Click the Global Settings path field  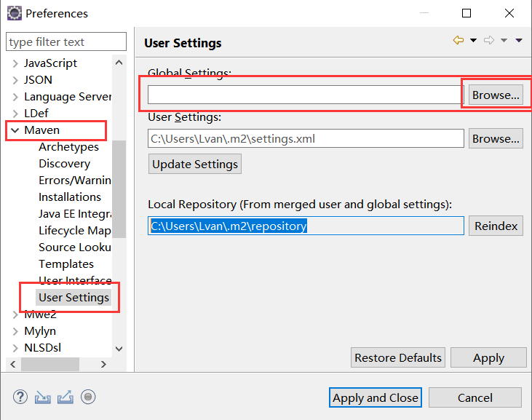tap(306, 95)
